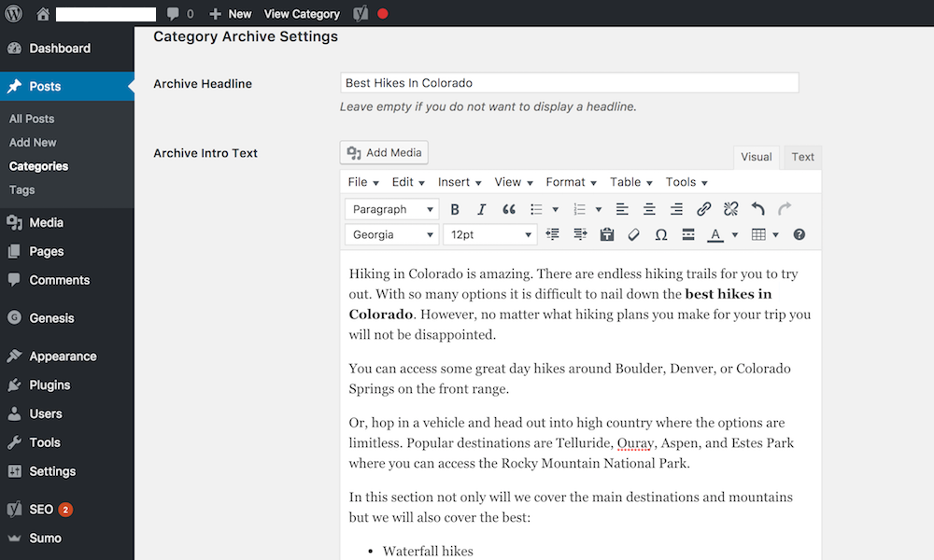This screenshot has width=934, height=560.
Task: Insert or edit link
Action: 703,209
